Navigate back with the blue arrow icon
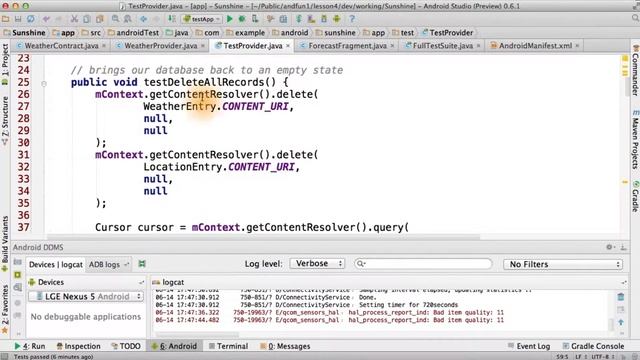This screenshot has height=360, width=640. click(143, 19)
